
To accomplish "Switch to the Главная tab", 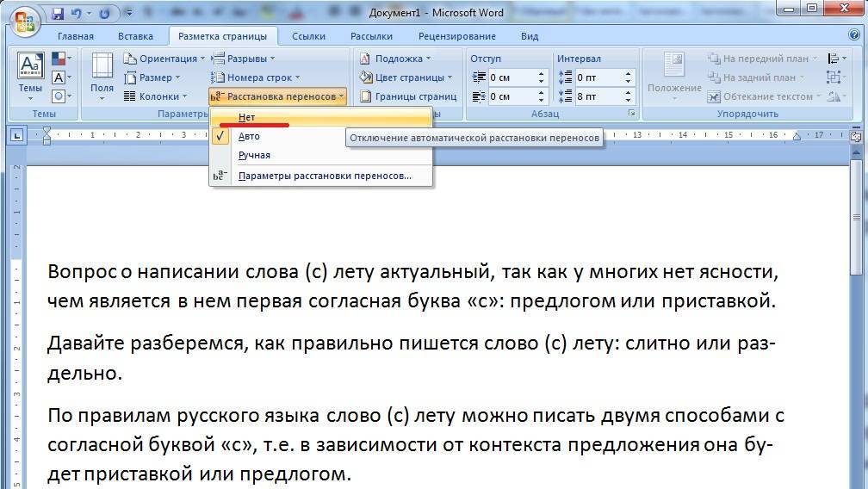I will tap(76, 36).
